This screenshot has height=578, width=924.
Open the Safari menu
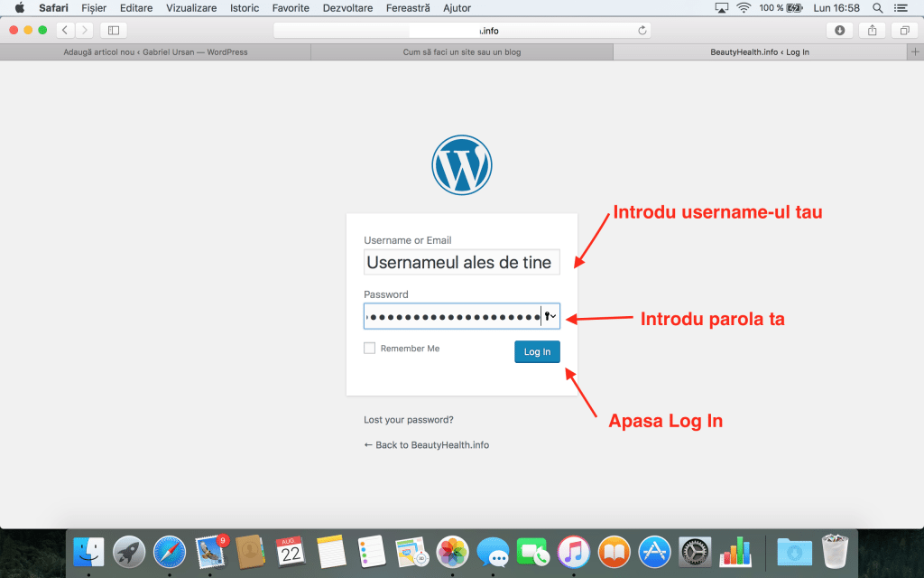click(x=53, y=7)
